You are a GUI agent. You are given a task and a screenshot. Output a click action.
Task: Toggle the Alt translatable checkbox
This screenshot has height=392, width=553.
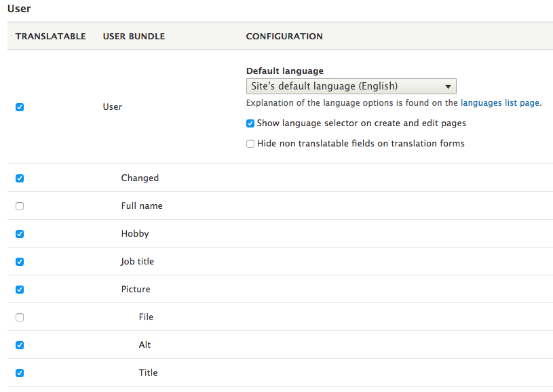pyautogui.click(x=20, y=345)
